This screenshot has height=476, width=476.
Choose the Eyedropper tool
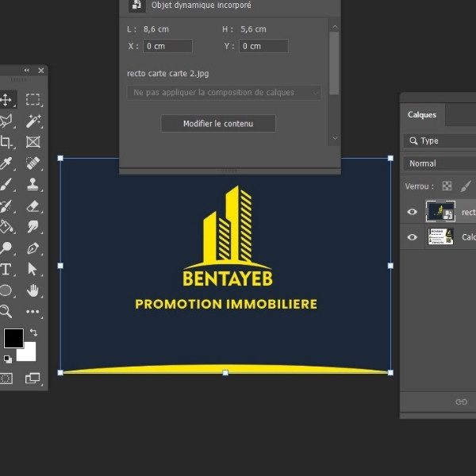point(6,163)
